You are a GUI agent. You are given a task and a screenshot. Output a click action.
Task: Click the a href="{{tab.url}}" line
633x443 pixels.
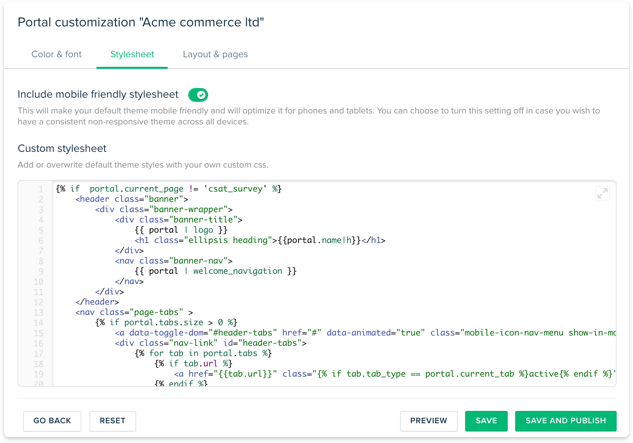(x=395, y=374)
